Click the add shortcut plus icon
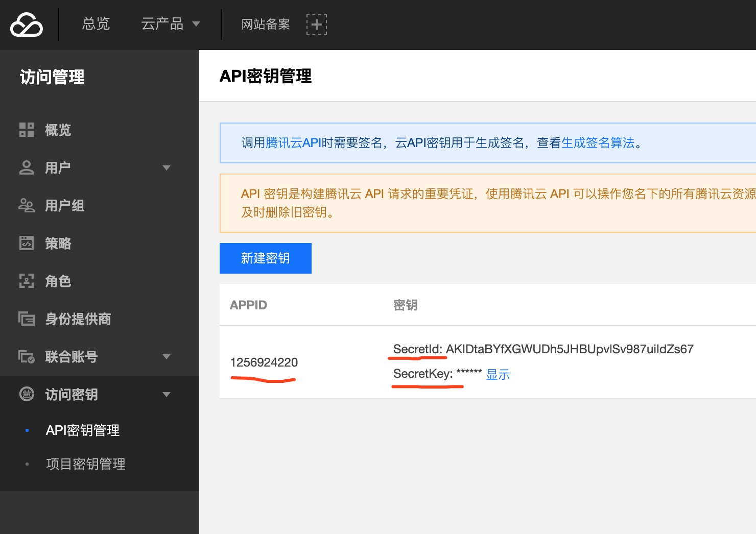756x534 pixels. coord(316,25)
